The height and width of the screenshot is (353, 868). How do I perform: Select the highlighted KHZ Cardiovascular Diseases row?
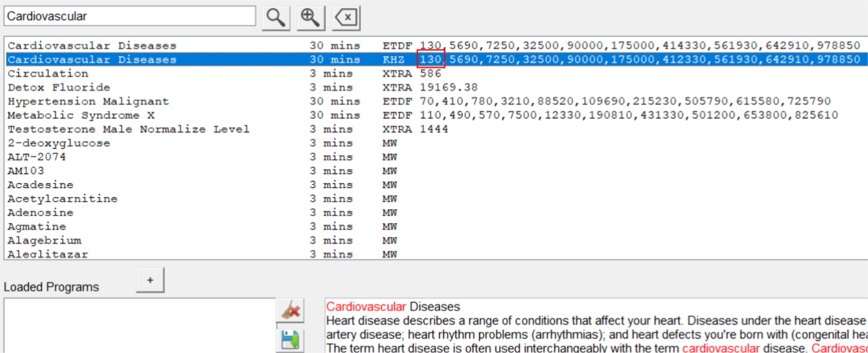coord(92,59)
